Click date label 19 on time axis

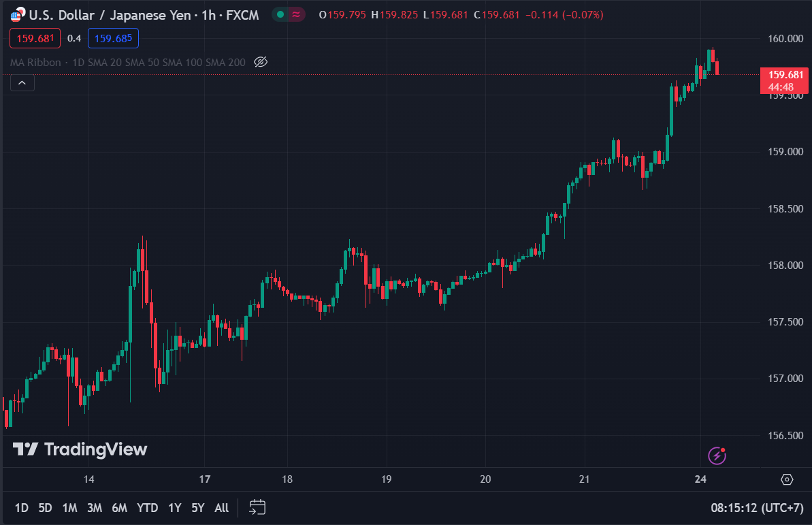(x=387, y=479)
